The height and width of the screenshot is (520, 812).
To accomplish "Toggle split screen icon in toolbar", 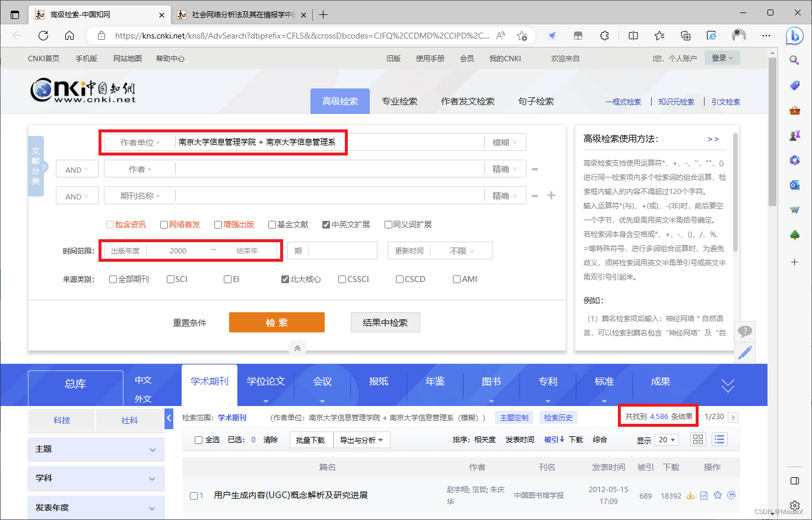I will (633, 36).
